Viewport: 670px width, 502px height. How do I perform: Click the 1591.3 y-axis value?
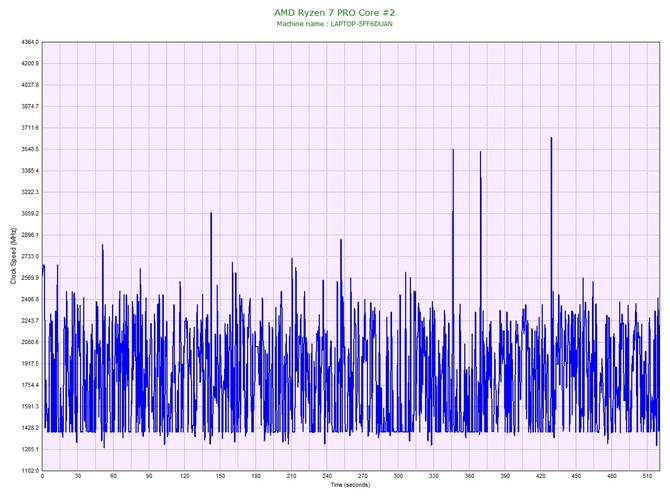30,407
